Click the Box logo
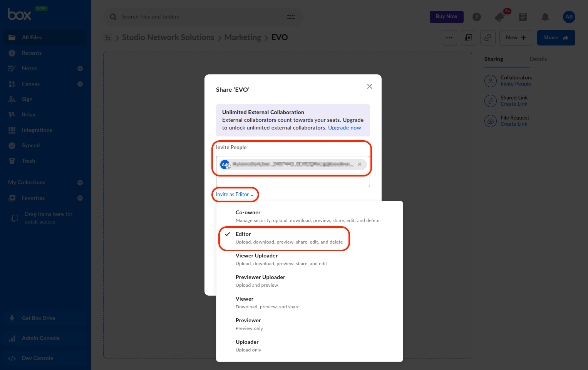588x370 pixels. tap(19, 14)
